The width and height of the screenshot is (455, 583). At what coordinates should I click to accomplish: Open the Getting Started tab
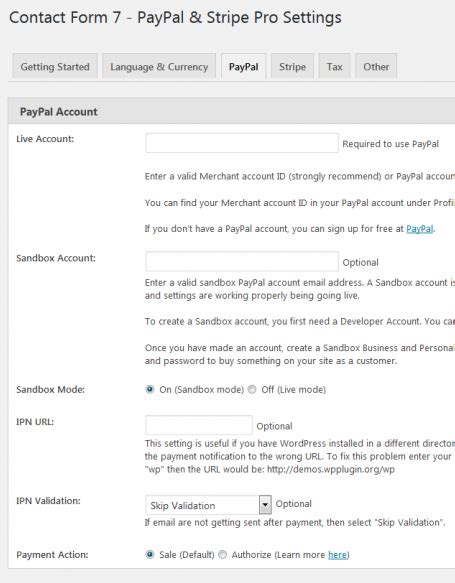pyautogui.click(x=55, y=66)
